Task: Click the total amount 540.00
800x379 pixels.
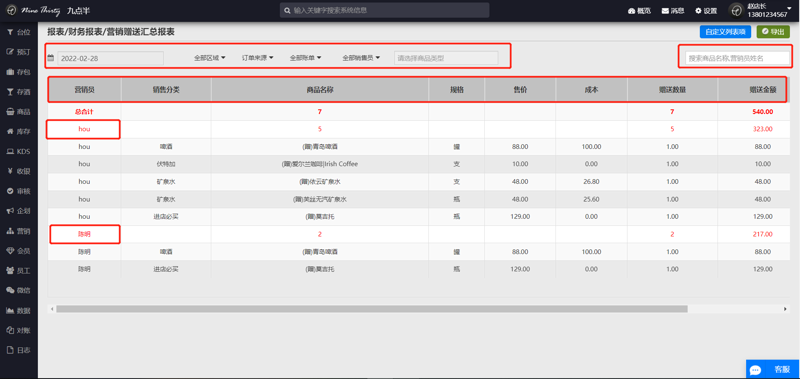Action: point(763,112)
